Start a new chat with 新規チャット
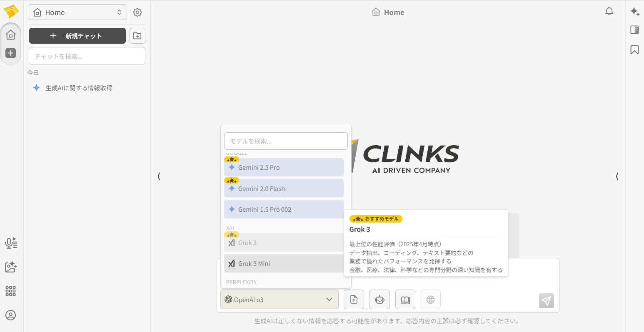 tap(77, 36)
